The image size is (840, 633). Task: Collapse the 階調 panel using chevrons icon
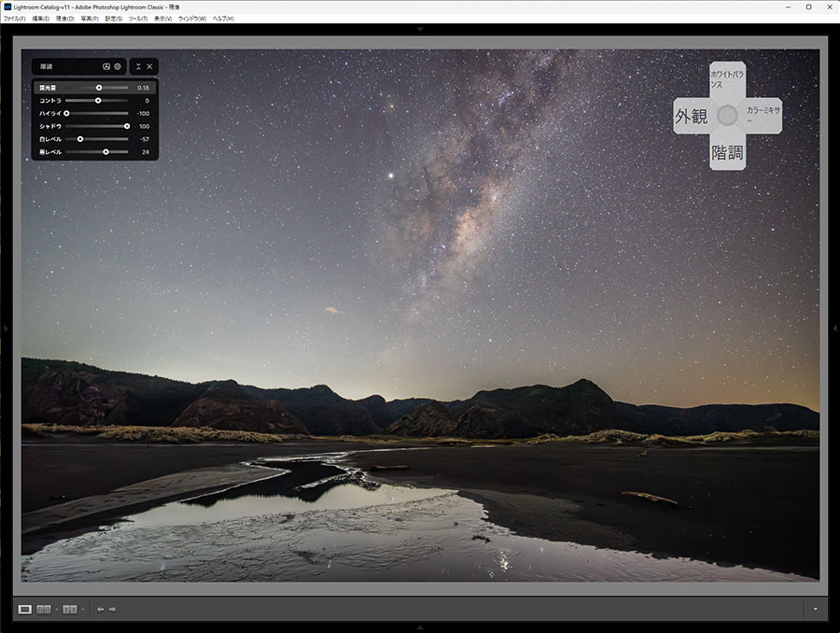tap(138, 66)
